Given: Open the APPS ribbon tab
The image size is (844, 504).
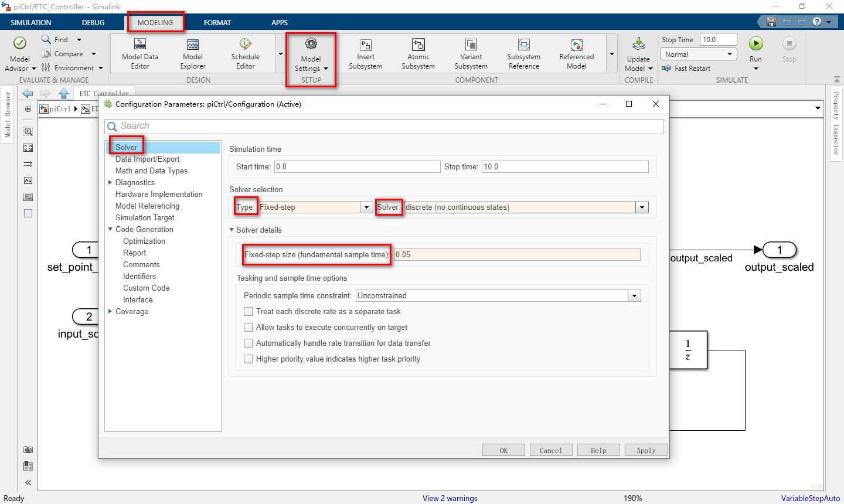Looking at the screenshot, I should coord(280,22).
